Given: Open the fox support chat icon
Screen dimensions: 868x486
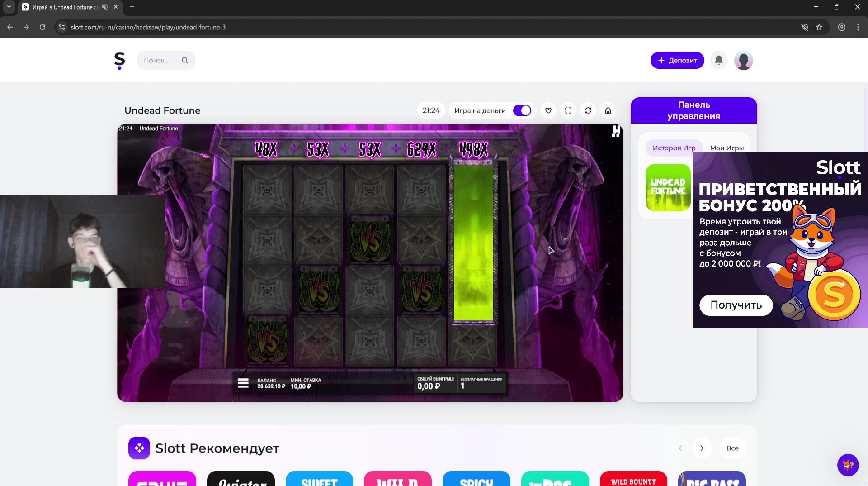Looking at the screenshot, I should pyautogui.click(x=848, y=465).
